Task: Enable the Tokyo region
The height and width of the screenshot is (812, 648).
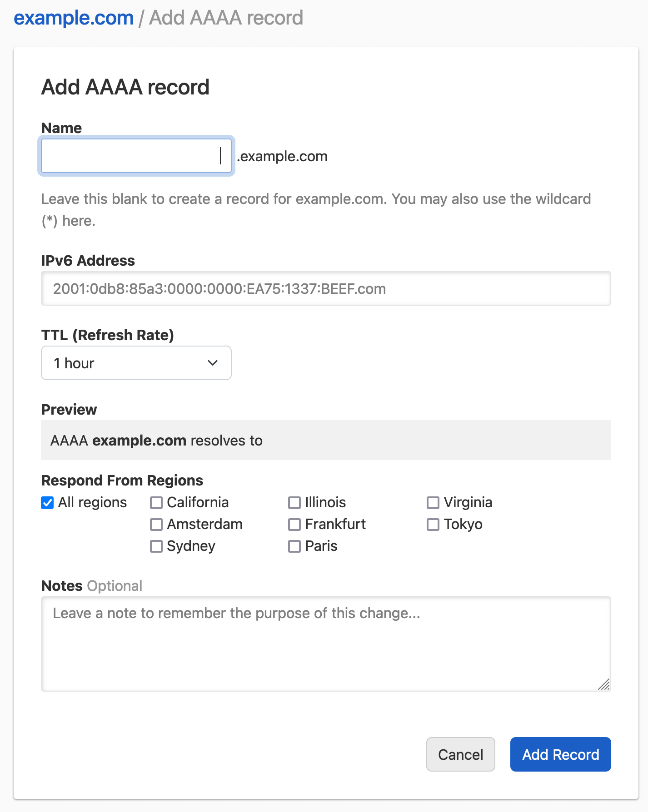Action: click(x=432, y=524)
